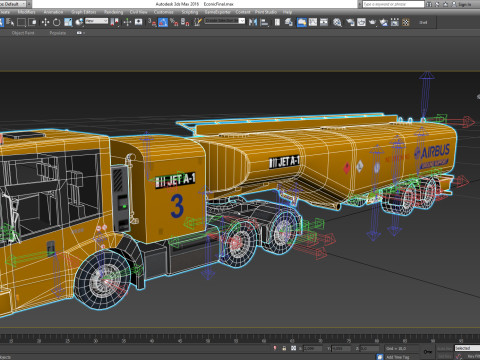Open the Schematic View icon

(x=324, y=22)
